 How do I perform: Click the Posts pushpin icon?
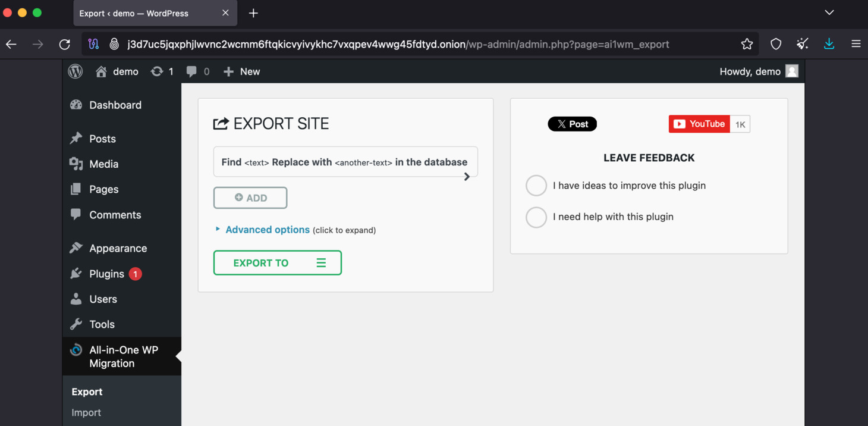(x=76, y=138)
